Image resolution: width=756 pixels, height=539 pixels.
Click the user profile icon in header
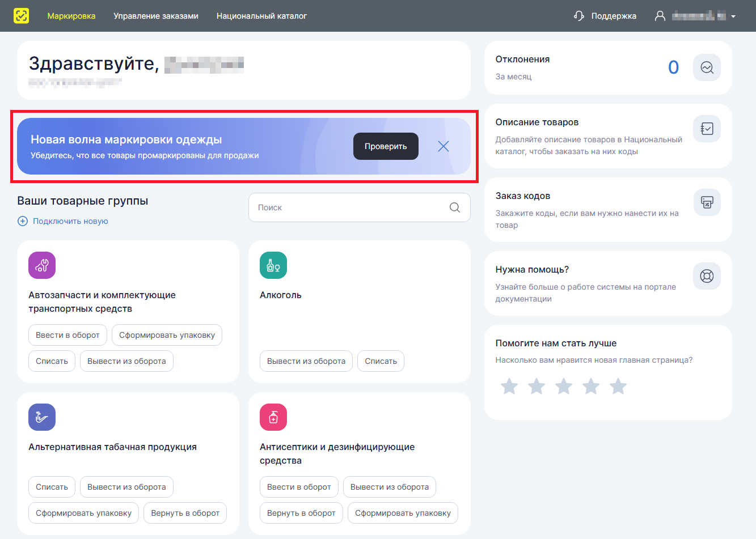click(660, 16)
